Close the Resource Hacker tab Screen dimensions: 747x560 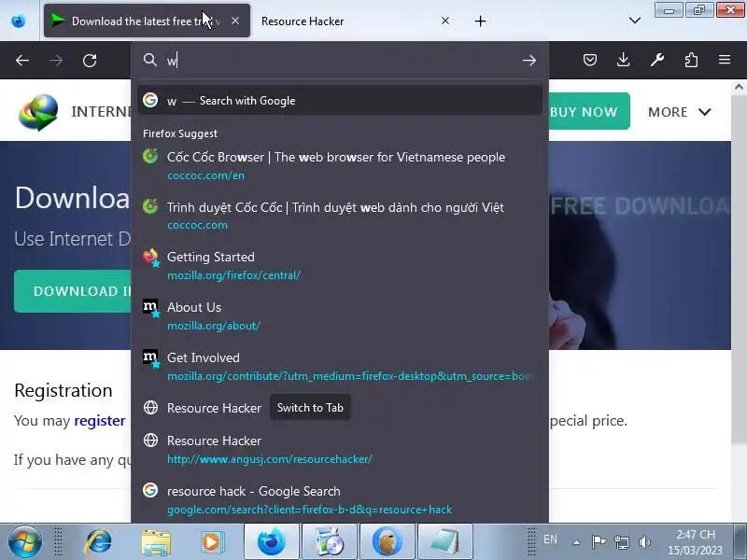coord(445,21)
